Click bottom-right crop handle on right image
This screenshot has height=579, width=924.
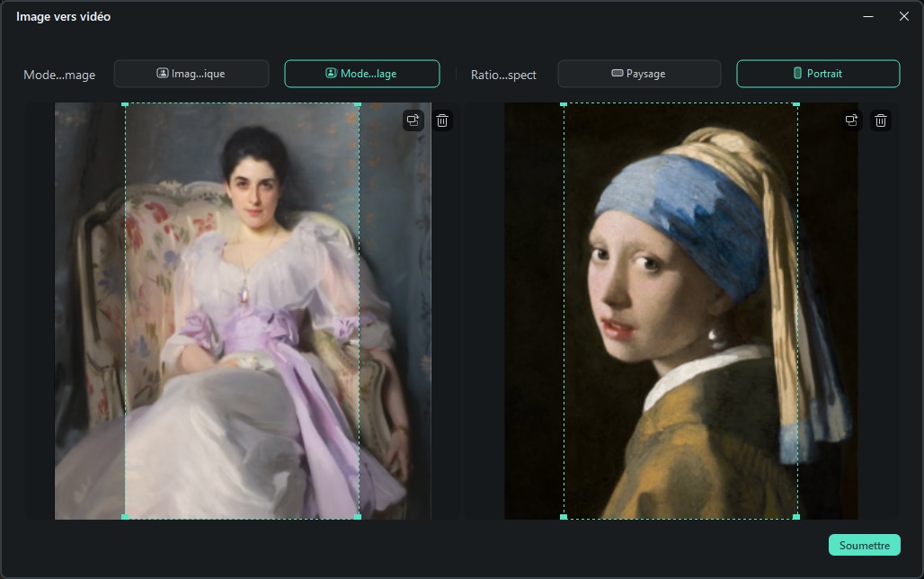pos(796,517)
